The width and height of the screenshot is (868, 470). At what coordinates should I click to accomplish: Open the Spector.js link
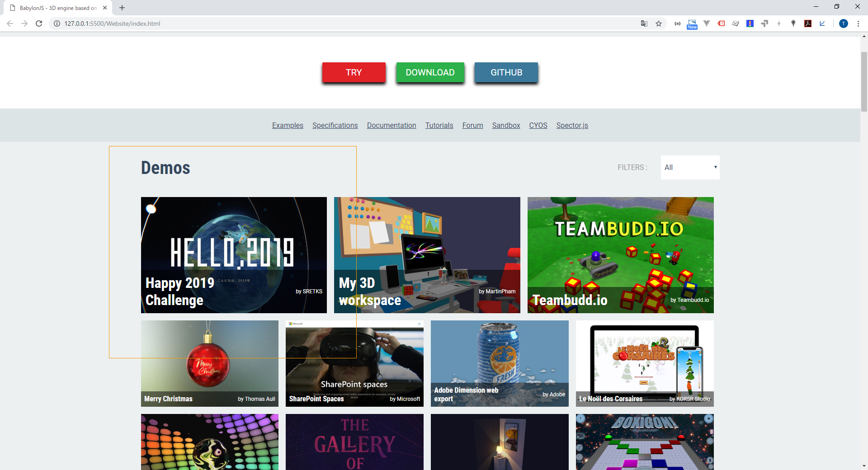click(x=572, y=125)
